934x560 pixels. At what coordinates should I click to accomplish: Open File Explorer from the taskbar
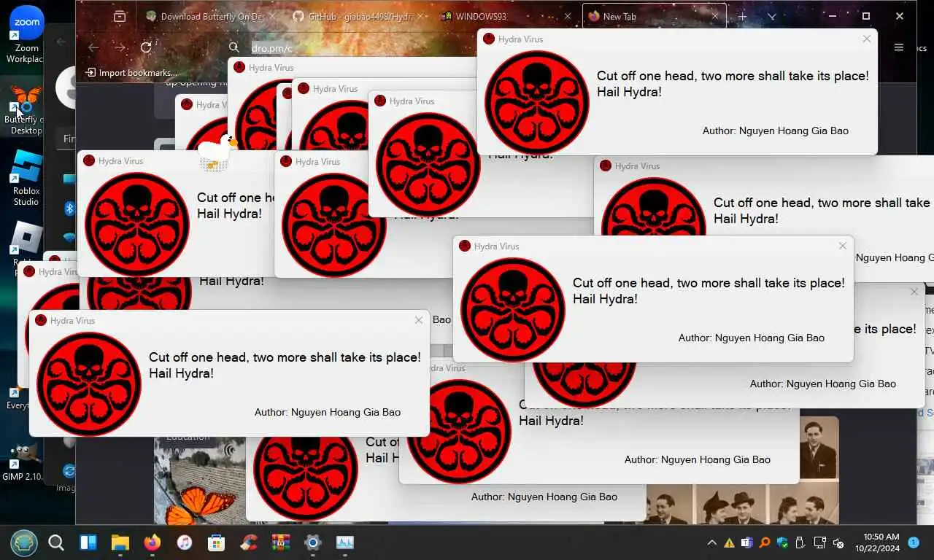coord(120,542)
